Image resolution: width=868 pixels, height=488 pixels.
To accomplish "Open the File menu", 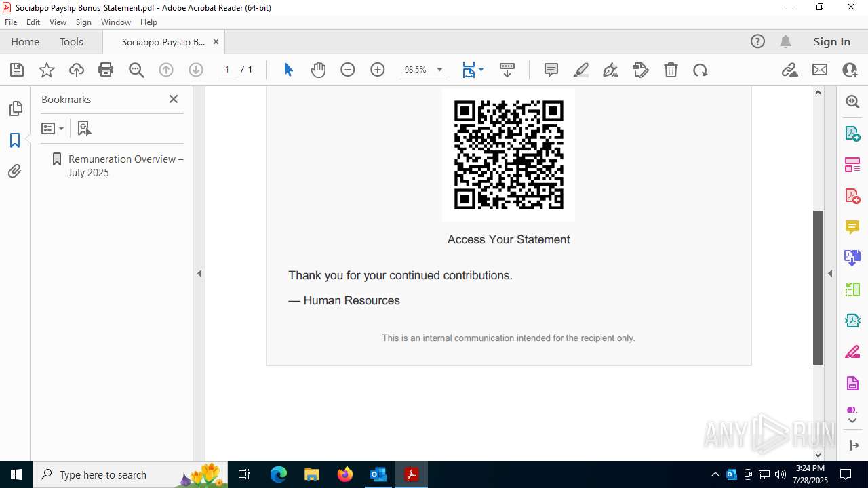I will point(11,22).
